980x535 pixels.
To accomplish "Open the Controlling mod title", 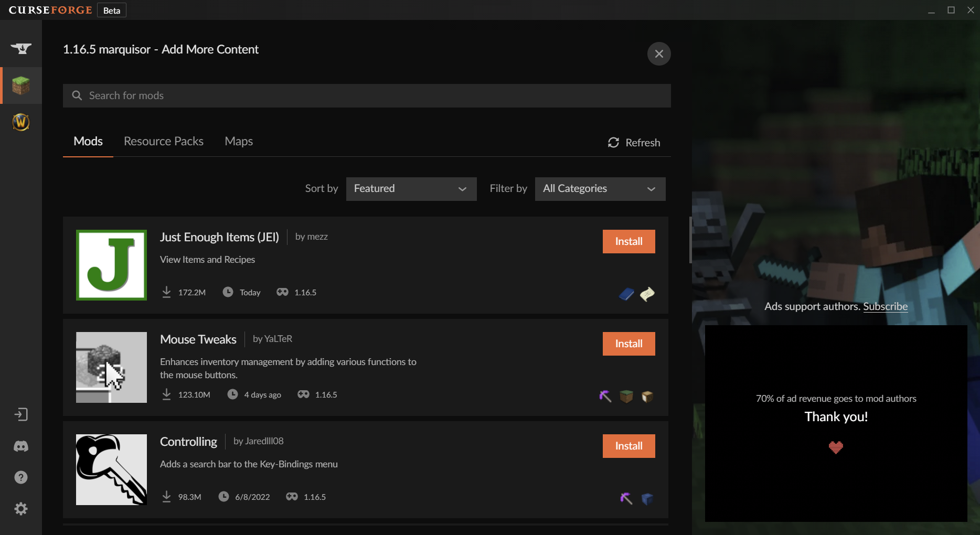I will [x=188, y=442].
